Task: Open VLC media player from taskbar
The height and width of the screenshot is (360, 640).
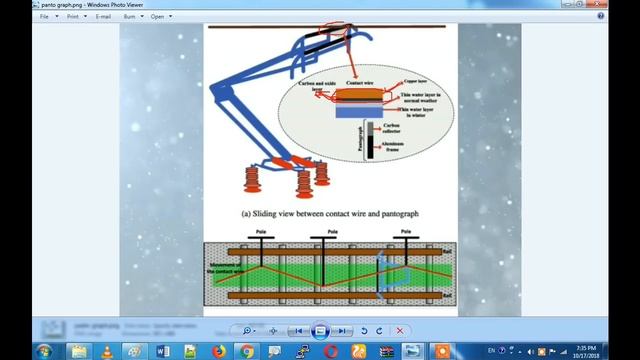Action: coord(107,351)
